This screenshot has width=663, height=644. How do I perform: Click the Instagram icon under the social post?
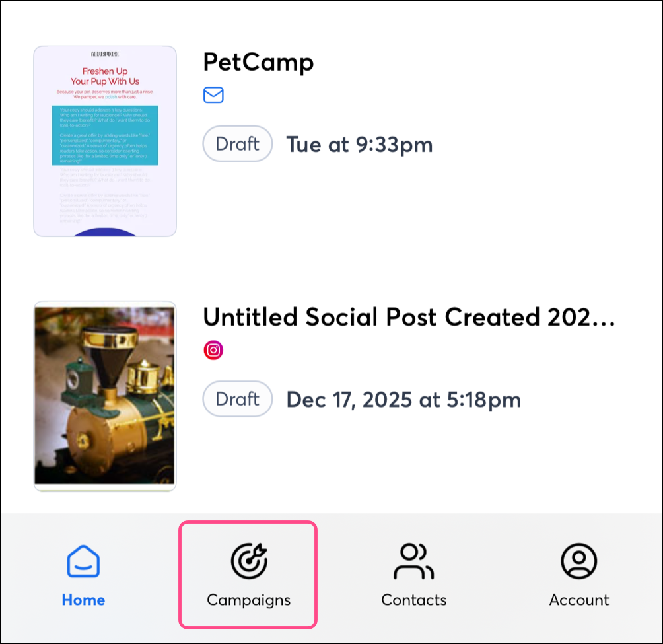coord(213,350)
